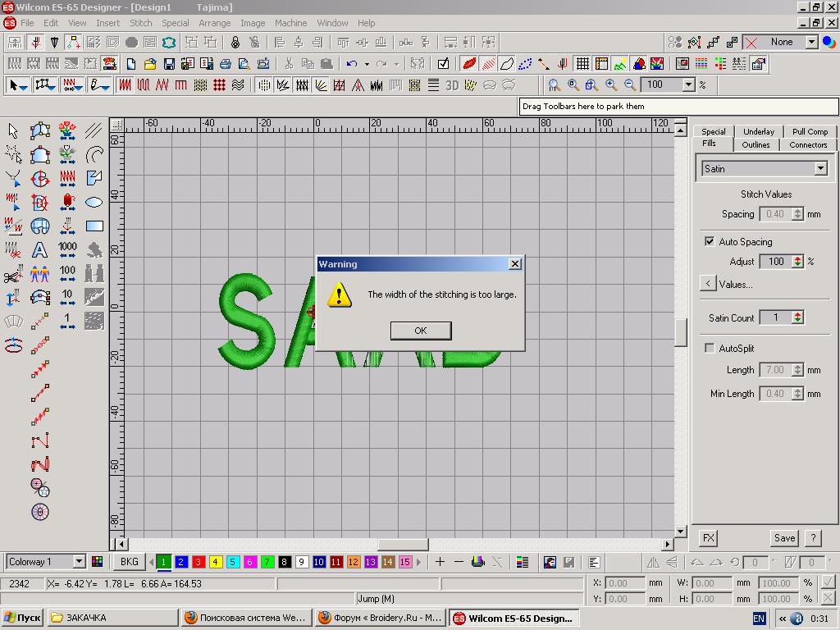Click OK in the Warning dialog
The height and width of the screenshot is (630, 840).
pyautogui.click(x=420, y=331)
